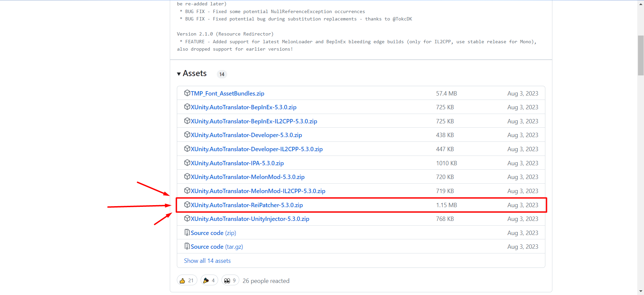Download XUnity.AutoTranslator-Developer-IL2CPP-5.3.0.zip
This screenshot has height=295, width=644.
[x=257, y=149]
